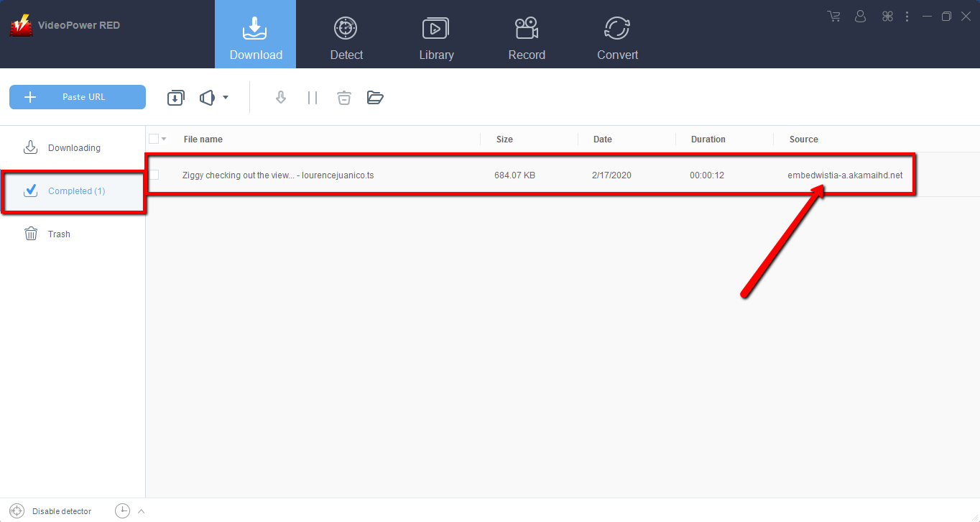
Task: Open the shopping cart icon
Action: (834, 16)
